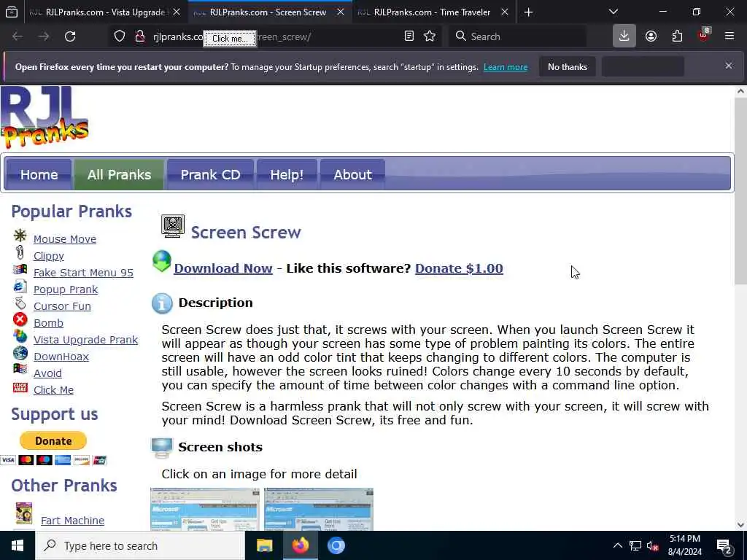The image size is (747, 560).
Task: Reload the current page
Action: coord(70,36)
